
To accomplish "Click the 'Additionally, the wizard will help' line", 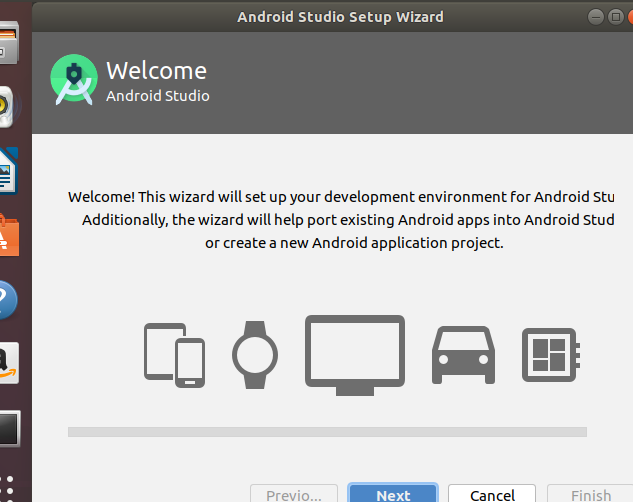I will point(348,220).
